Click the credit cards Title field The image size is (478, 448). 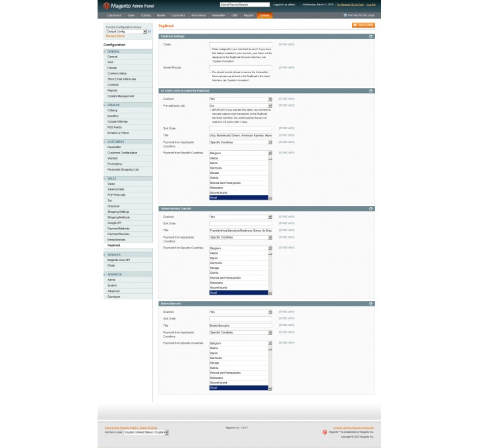[x=241, y=135]
